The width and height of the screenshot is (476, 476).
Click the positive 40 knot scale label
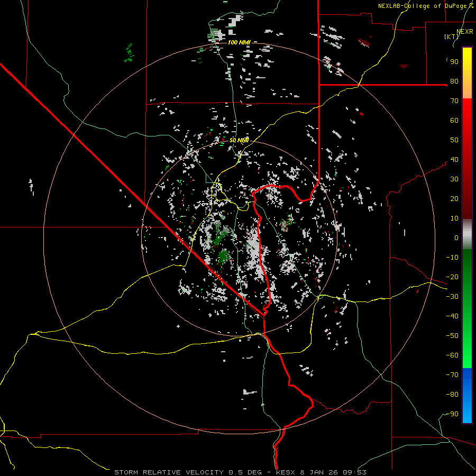[x=454, y=160]
